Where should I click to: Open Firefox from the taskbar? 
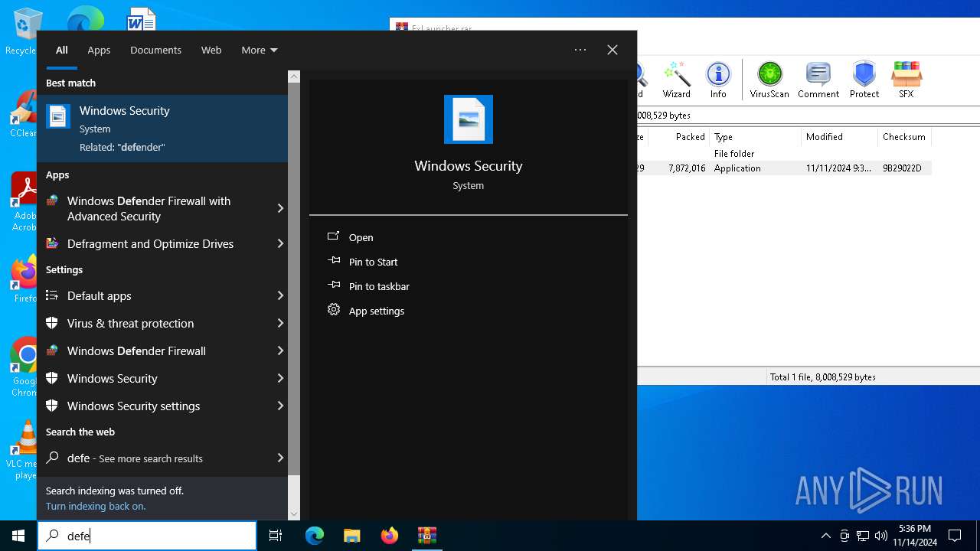click(x=390, y=536)
